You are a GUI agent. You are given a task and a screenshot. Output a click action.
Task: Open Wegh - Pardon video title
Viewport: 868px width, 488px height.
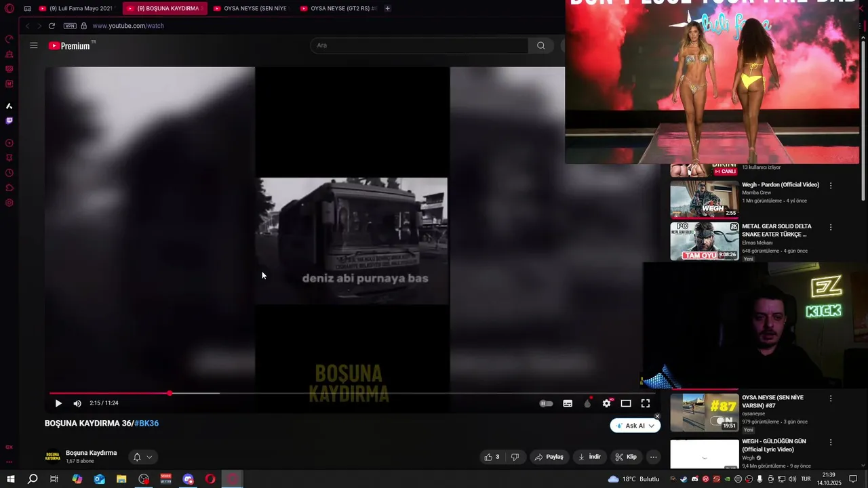tap(781, 184)
